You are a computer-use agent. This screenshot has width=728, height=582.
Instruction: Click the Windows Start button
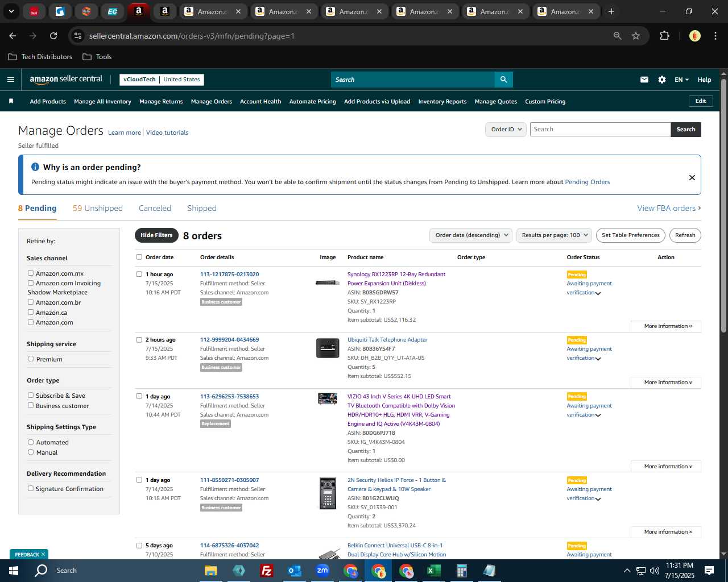click(14, 571)
